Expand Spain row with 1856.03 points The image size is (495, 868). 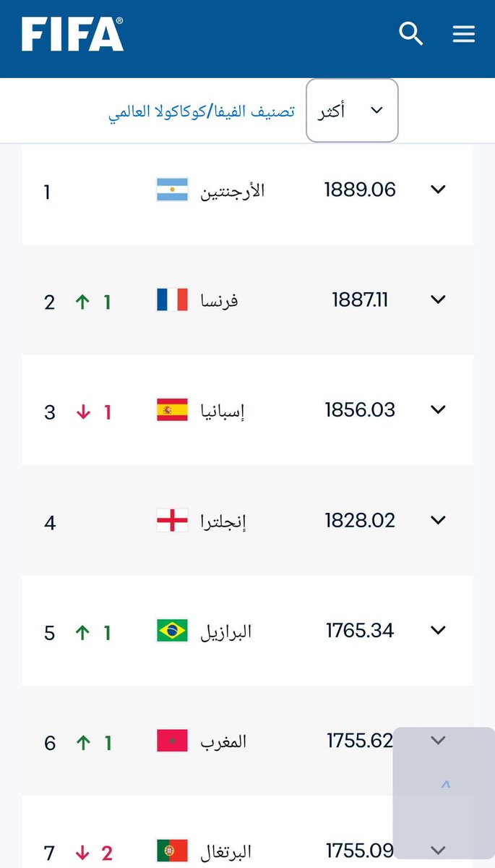pos(438,409)
